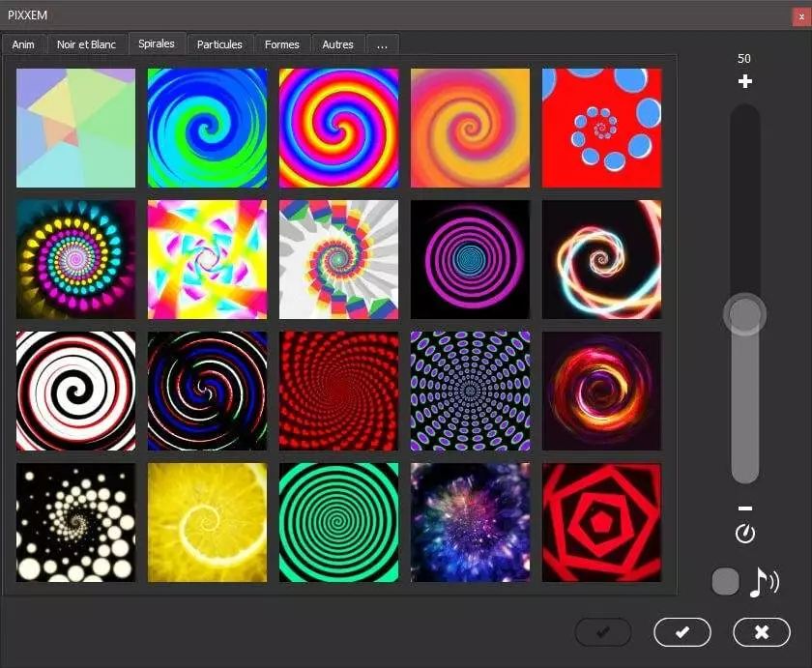Toggle the sound checkbox beside music note

(x=725, y=582)
